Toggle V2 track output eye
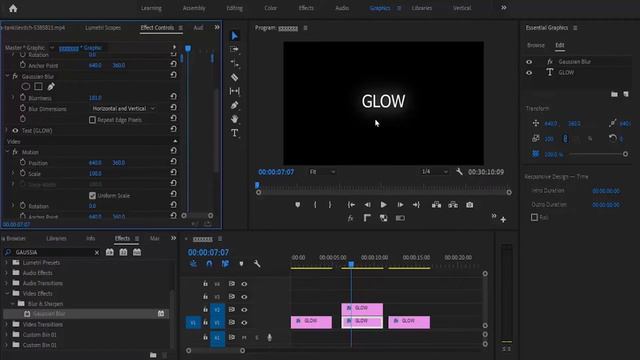This screenshot has width=640, height=360. pos(244,310)
